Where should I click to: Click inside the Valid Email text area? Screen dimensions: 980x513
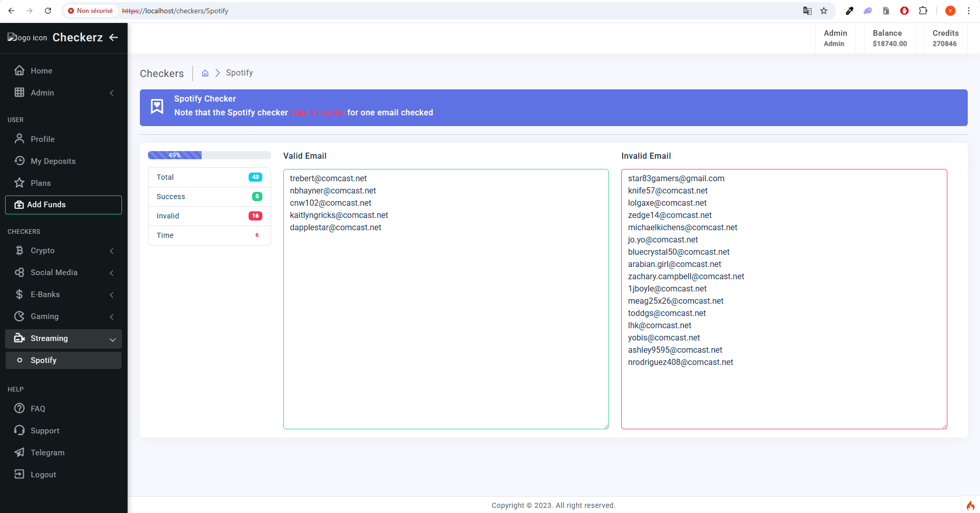(x=446, y=299)
